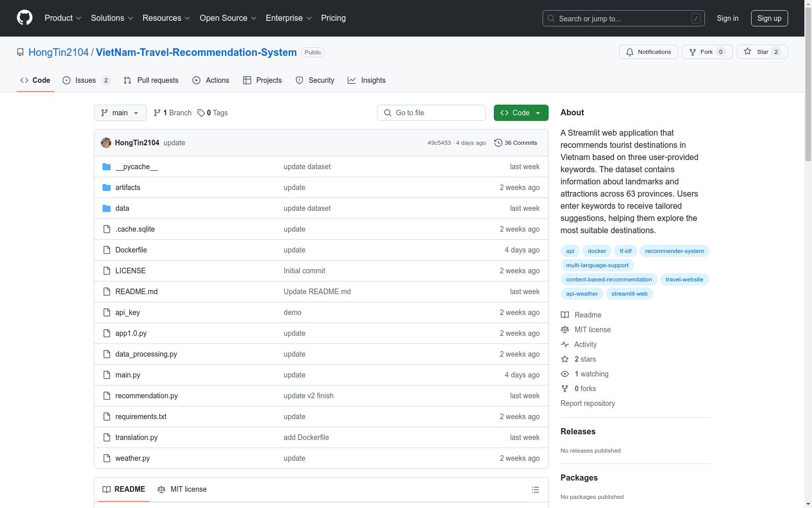Viewport: 812px width, 508px height.
Task: Focus the Search or jump to field
Action: [624, 18]
